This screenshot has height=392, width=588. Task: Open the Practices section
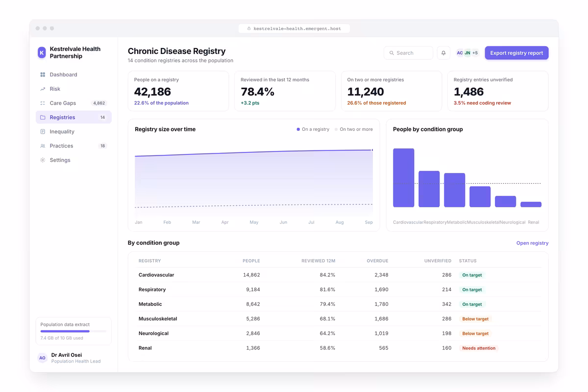tap(73, 146)
